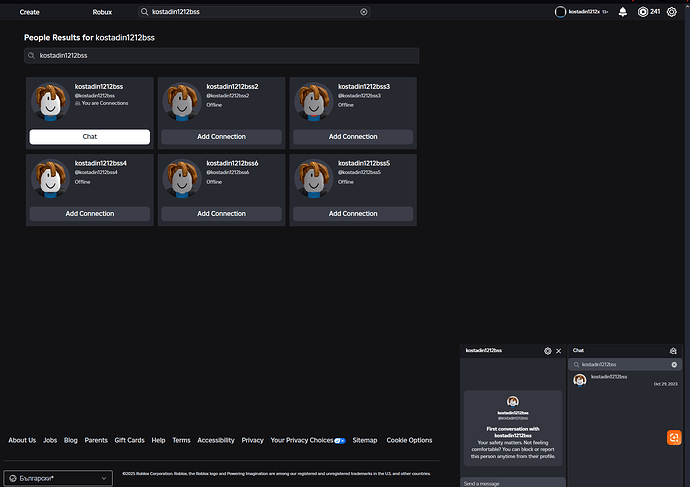Add Connection with kostadin1212bss5
690x487 pixels.
(x=353, y=214)
